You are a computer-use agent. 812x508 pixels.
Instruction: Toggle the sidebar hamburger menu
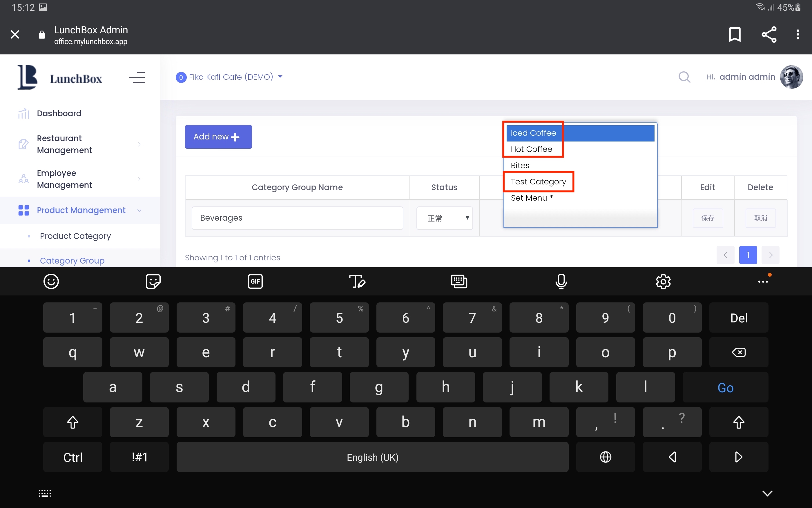click(x=137, y=78)
